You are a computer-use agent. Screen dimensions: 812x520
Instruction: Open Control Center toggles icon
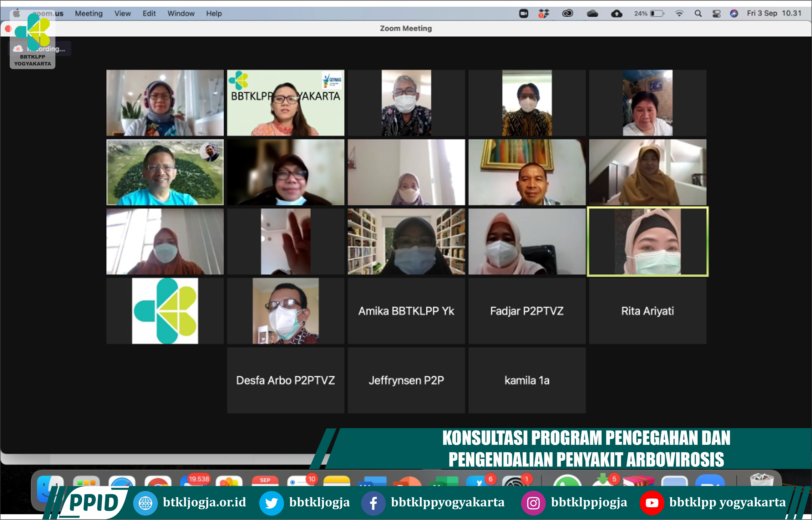(716, 13)
